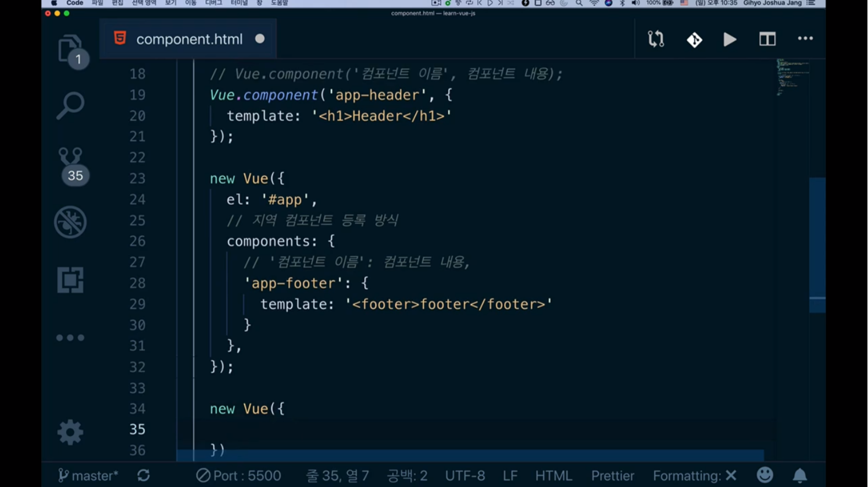Click the master* branch in the status bar
The height and width of the screenshot is (487, 868).
coord(88,475)
